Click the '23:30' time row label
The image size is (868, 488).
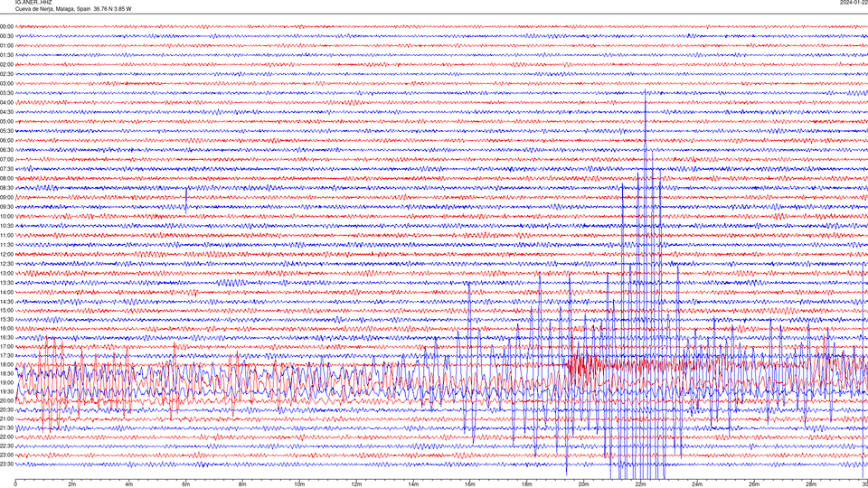(6, 465)
